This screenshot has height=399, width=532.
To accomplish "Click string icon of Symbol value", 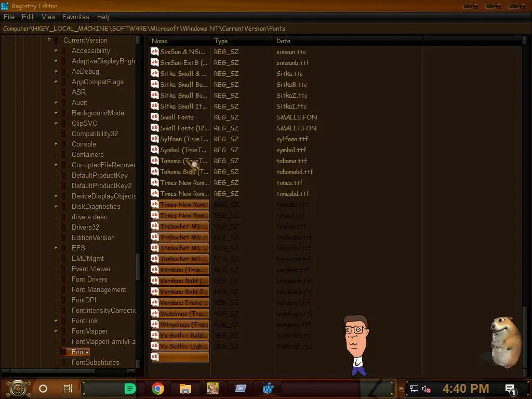I will click(155, 150).
